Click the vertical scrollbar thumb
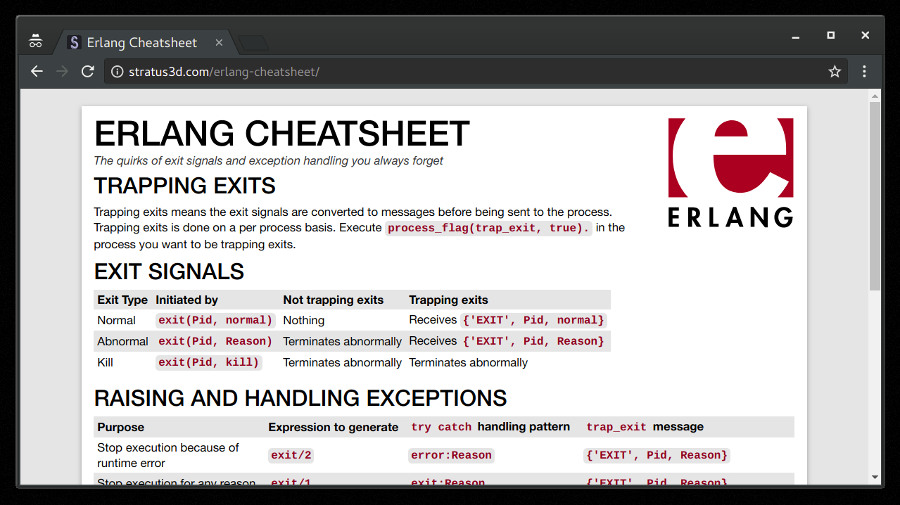Image resolution: width=900 pixels, height=505 pixels. pyautogui.click(x=874, y=196)
